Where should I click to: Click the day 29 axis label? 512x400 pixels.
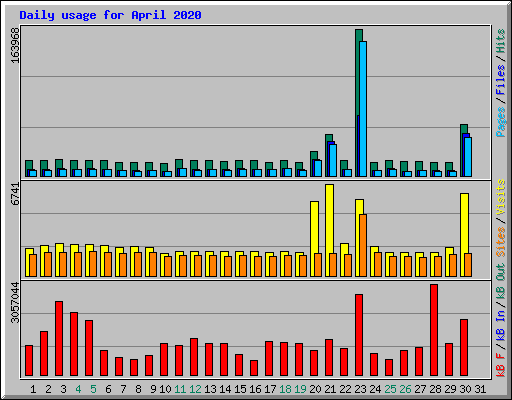(x=450, y=389)
